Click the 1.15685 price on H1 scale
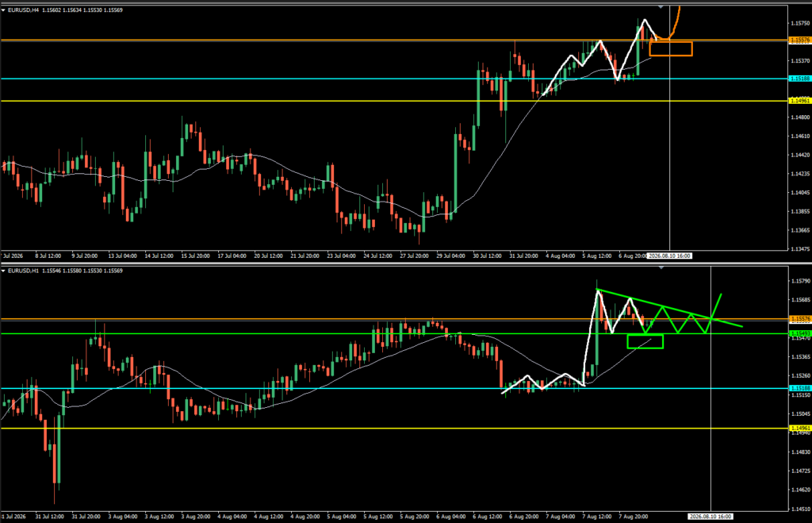The height and width of the screenshot is (523, 812). pyautogui.click(x=800, y=300)
